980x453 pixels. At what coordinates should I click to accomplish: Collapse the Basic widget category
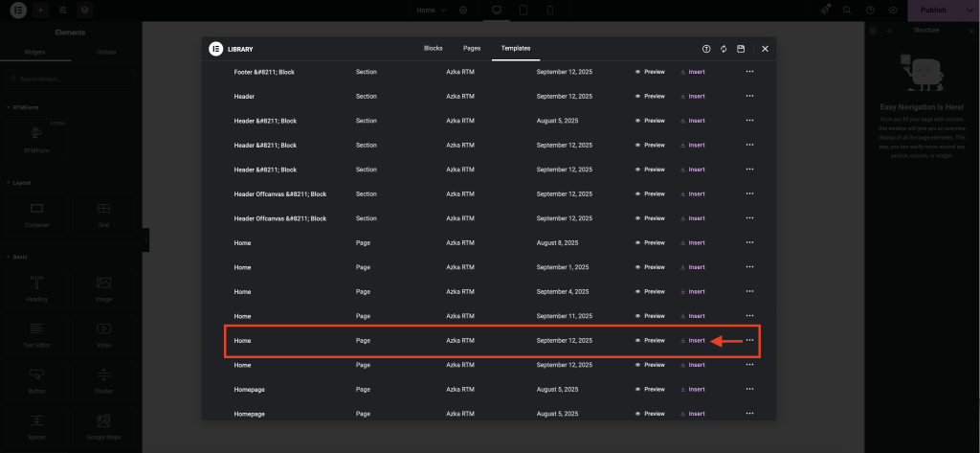coord(17,257)
